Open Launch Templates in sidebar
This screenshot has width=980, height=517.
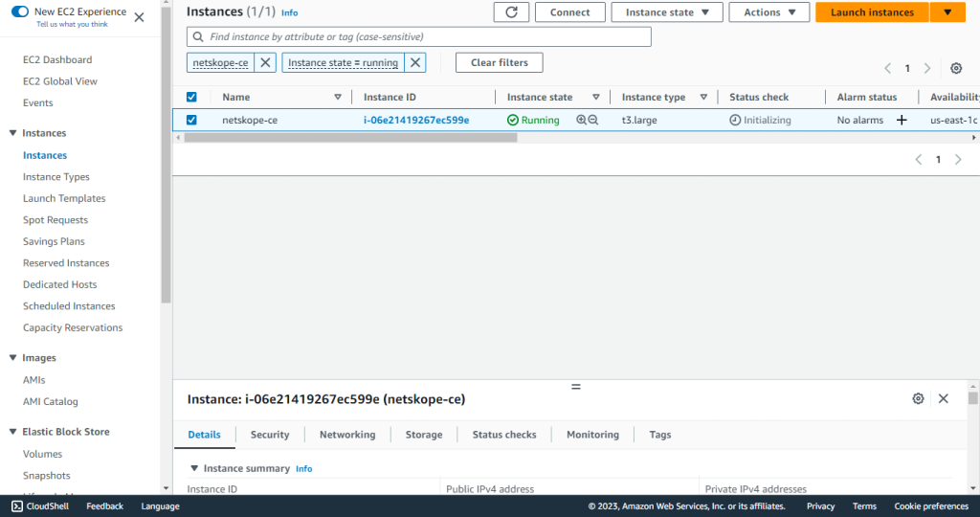(64, 198)
